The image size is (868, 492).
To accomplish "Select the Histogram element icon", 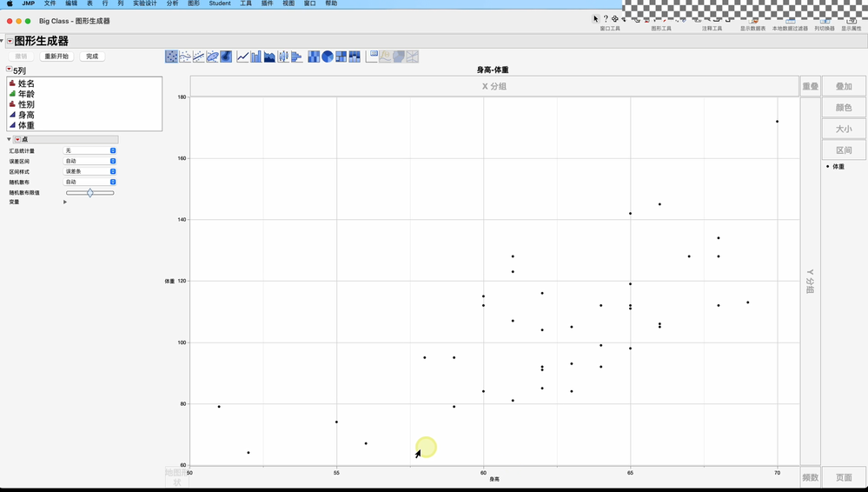I will point(296,57).
